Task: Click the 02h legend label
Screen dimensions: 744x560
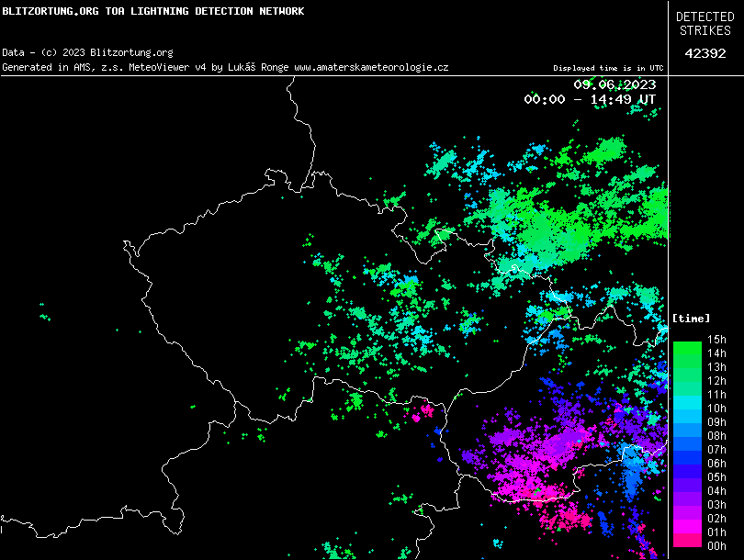Action: pyautogui.click(x=716, y=519)
